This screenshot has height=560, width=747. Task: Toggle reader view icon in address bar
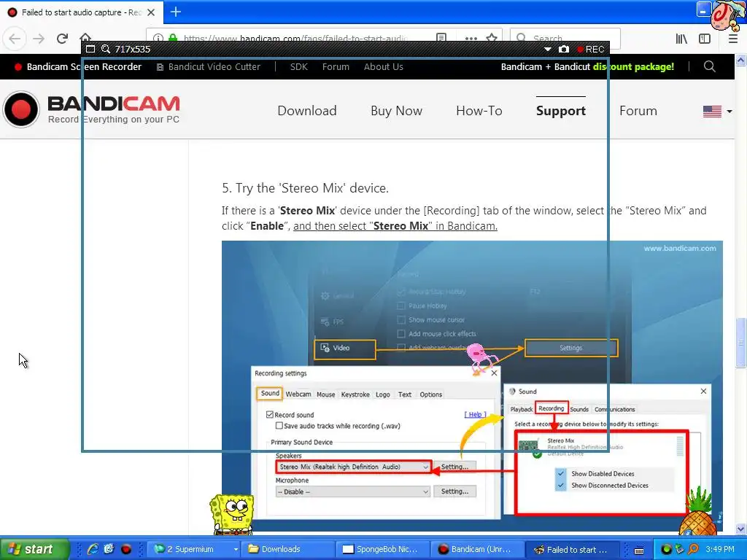point(441,38)
